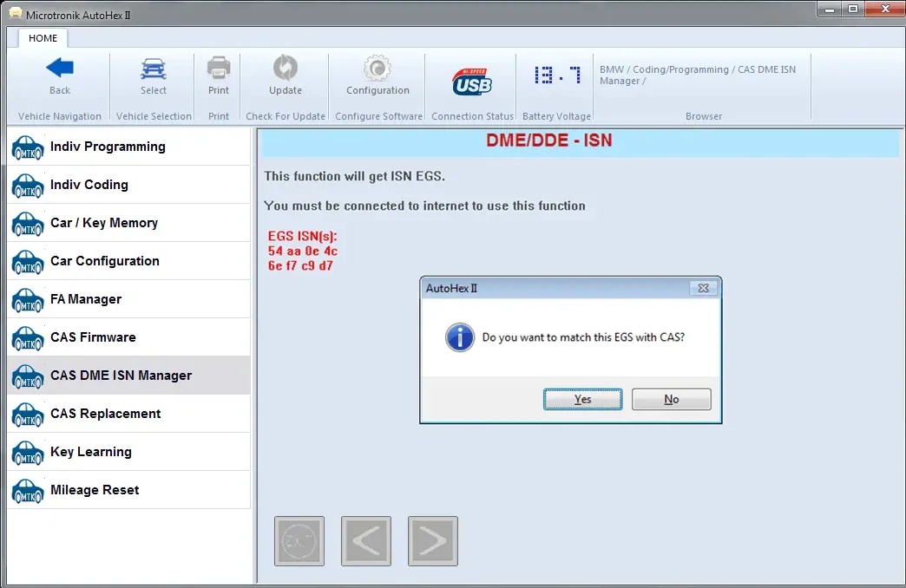Click the battery voltage 13.7 readout
The height and width of the screenshot is (588, 906).
pyautogui.click(x=557, y=75)
